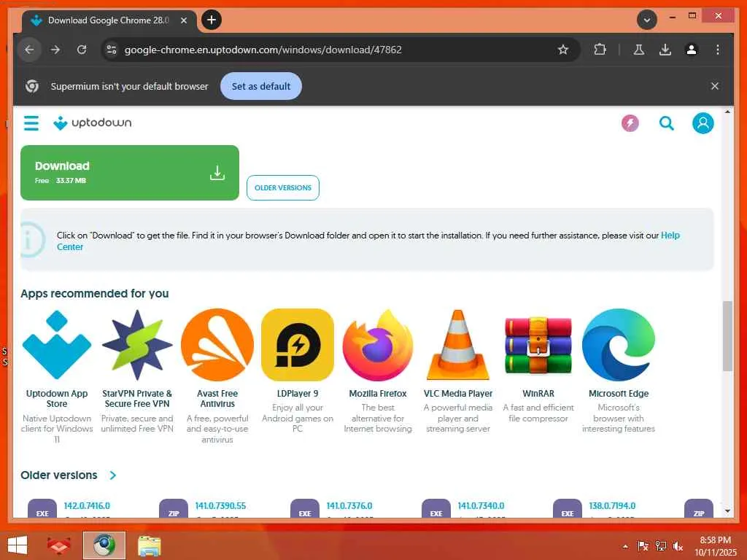Select version 138.0.7194.0

coord(612,506)
